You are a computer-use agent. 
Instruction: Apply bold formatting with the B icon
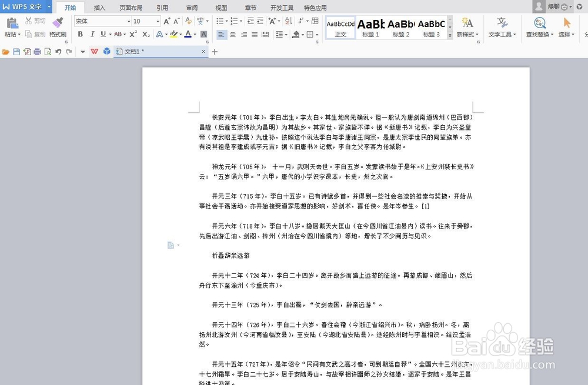[80, 34]
